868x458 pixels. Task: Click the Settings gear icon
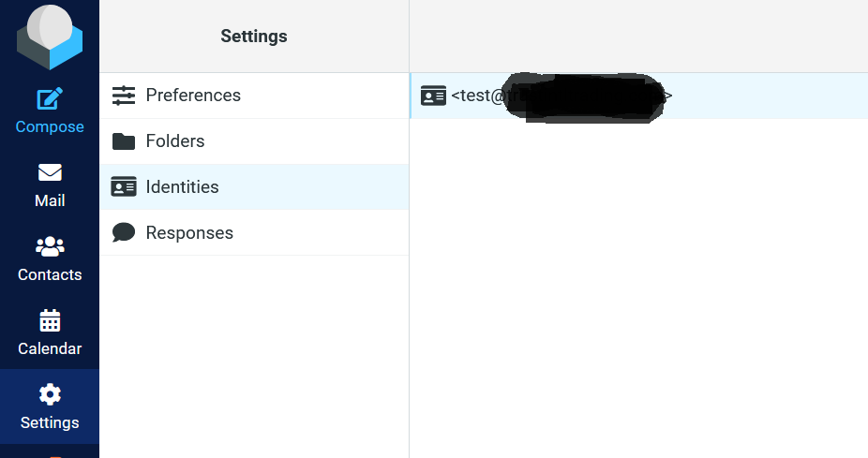(x=50, y=394)
